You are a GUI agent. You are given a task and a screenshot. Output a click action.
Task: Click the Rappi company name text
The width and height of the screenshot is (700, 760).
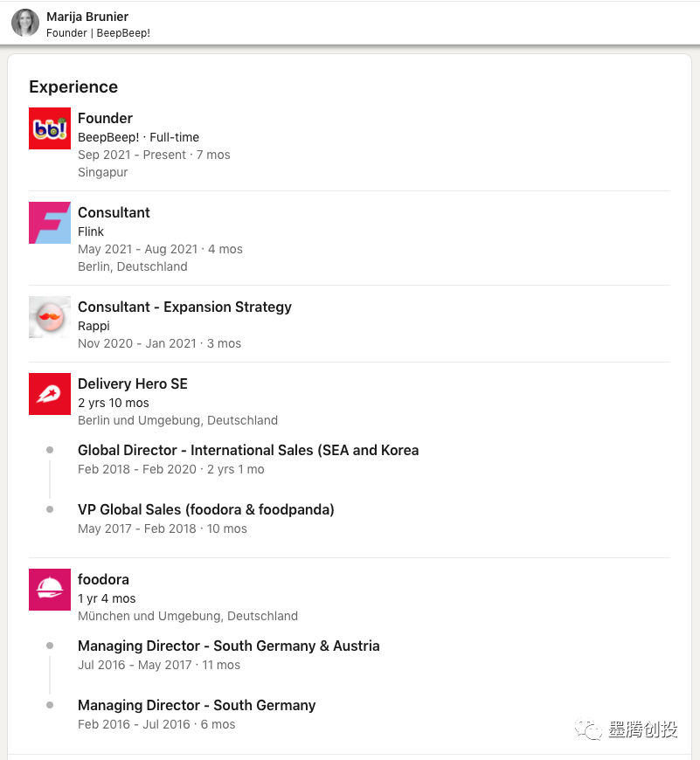click(x=94, y=326)
